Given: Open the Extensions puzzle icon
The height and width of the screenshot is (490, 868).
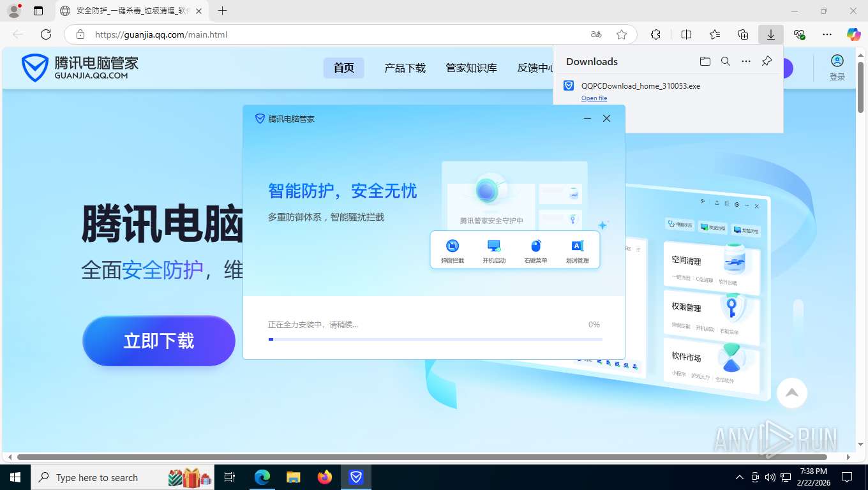Looking at the screenshot, I should point(655,34).
